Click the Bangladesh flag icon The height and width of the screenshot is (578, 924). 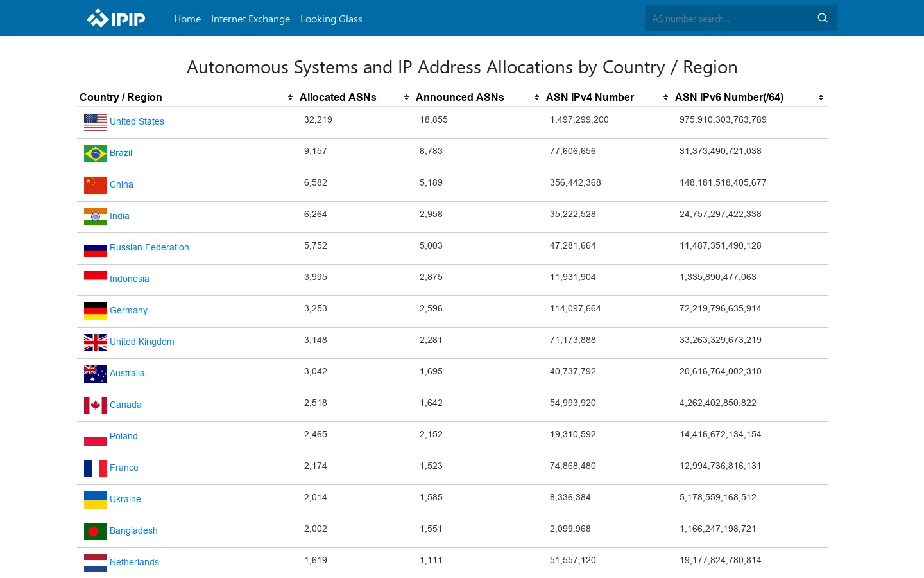[96, 531]
